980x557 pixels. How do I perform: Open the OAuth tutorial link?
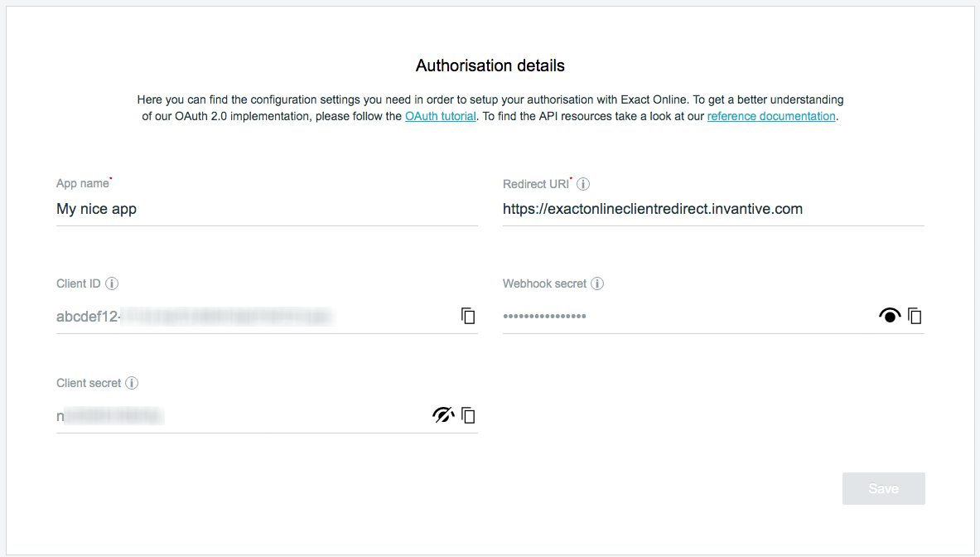point(441,116)
